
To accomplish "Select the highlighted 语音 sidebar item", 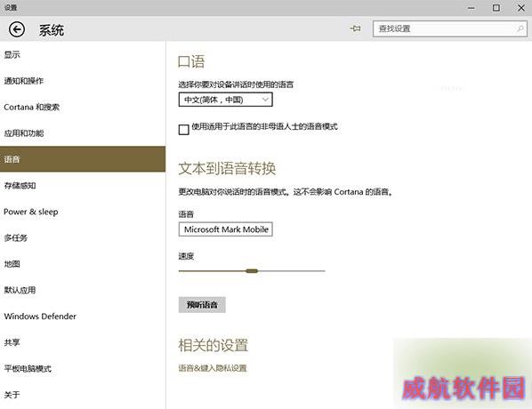I will tap(83, 159).
